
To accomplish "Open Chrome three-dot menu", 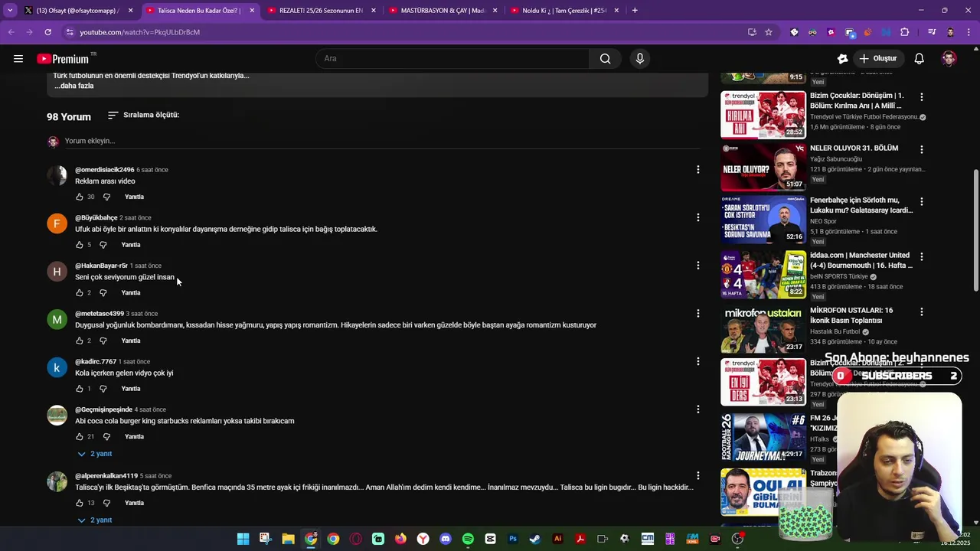I will point(968,32).
